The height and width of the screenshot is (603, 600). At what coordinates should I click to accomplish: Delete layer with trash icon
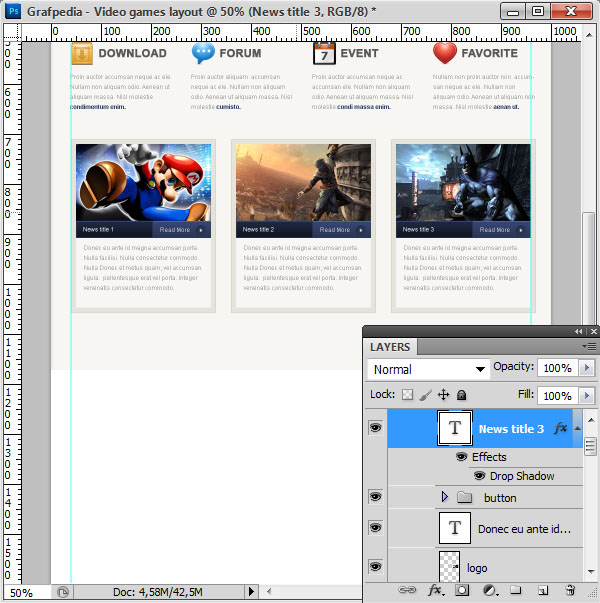[570, 590]
